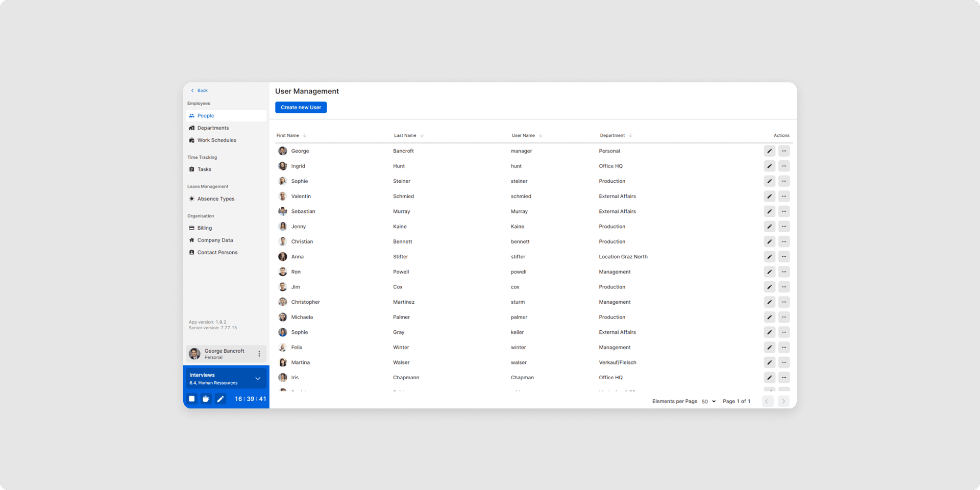Click George's avatar in the first table row
Viewport: 980px width, 490px height.
coord(283,151)
